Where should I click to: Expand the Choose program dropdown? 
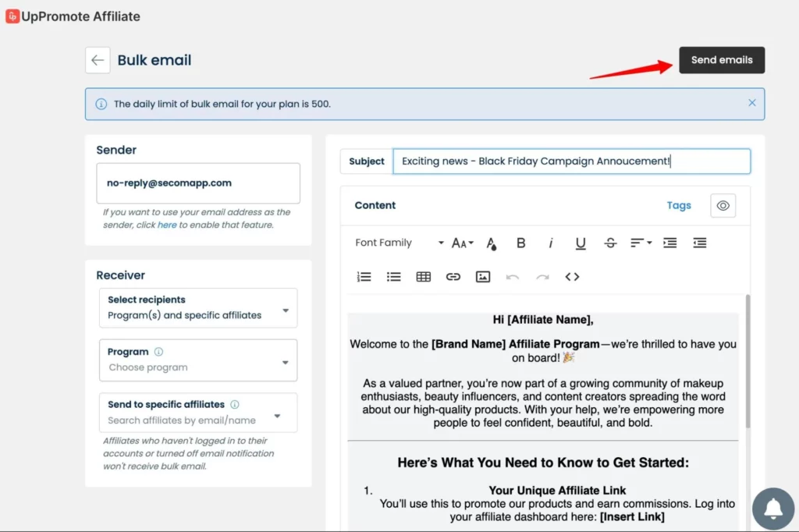[x=198, y=360]
